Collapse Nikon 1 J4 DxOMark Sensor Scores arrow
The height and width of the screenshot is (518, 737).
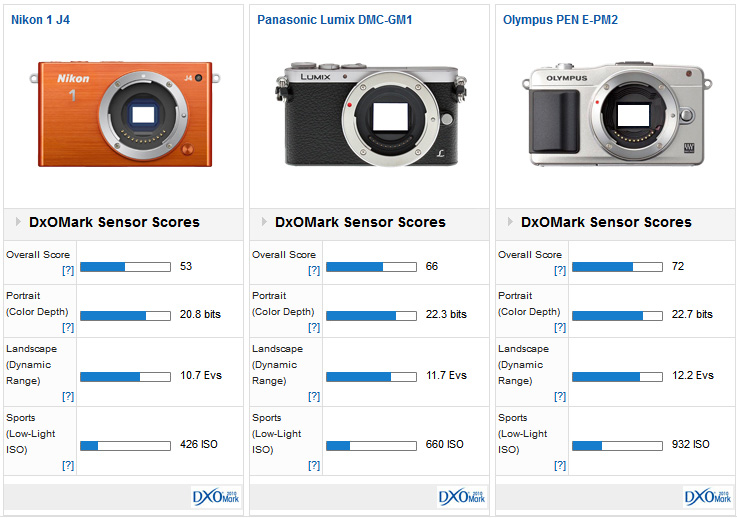(18, 221)
